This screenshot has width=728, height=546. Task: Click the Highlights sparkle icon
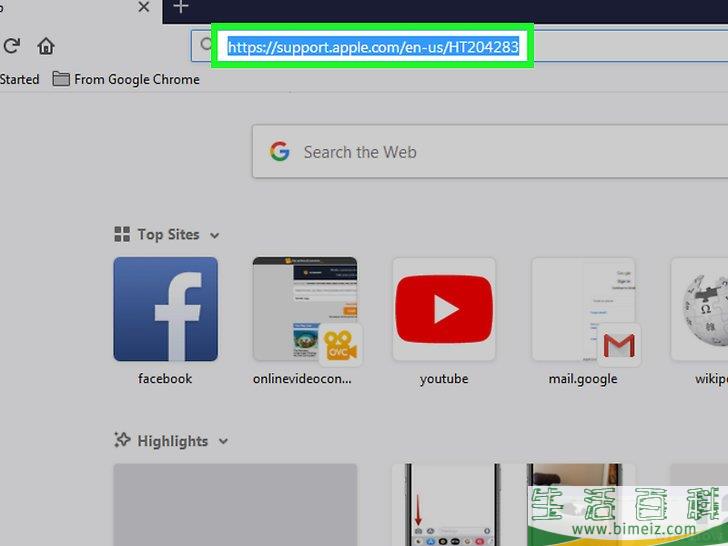pyautogui.click(x=122, y=440)
